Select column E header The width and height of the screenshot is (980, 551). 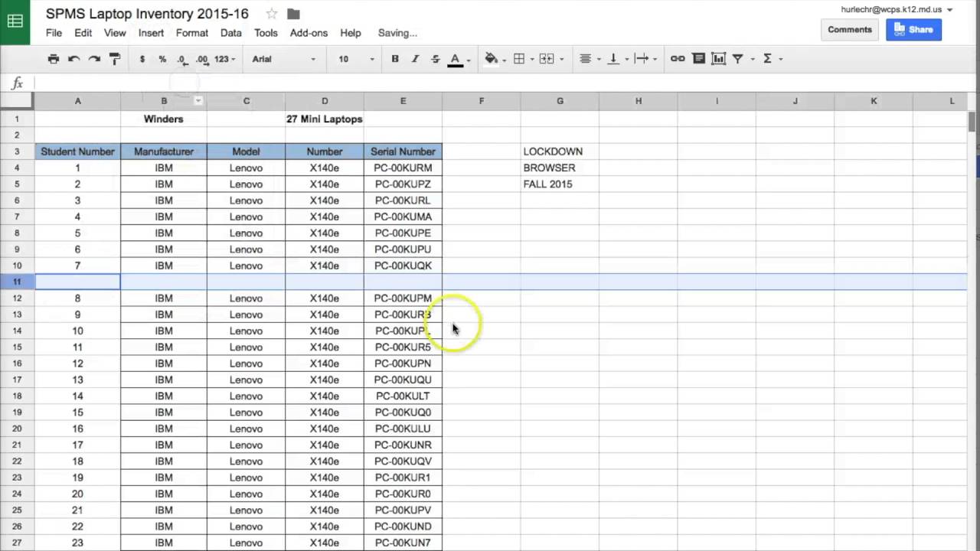[403, 101]
